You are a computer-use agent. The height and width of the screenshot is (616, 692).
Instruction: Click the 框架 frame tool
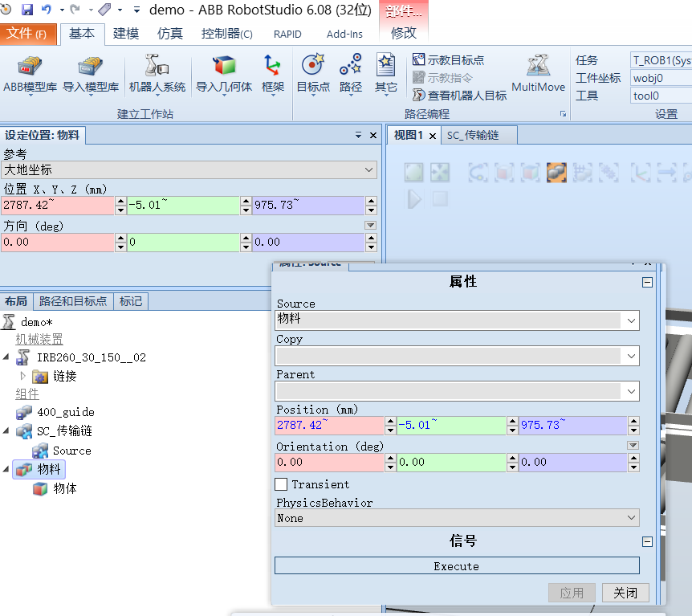pos(273,74)
